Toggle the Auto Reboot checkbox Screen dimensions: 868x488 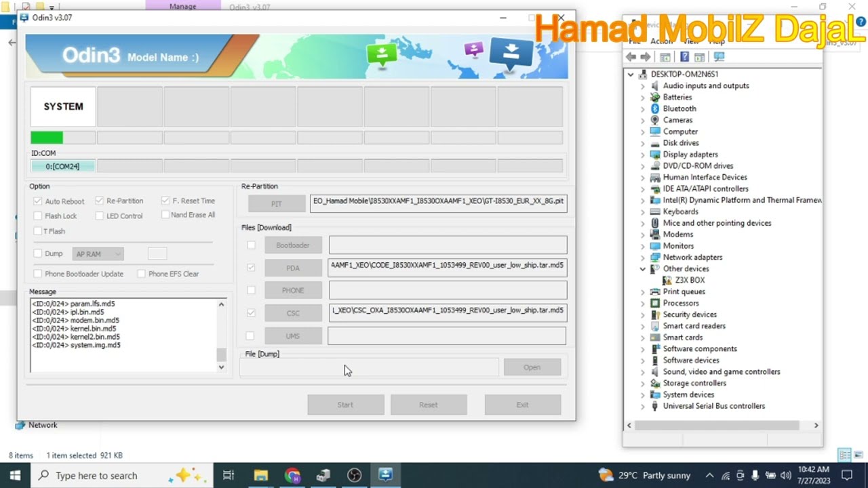(x=38, y=201)
